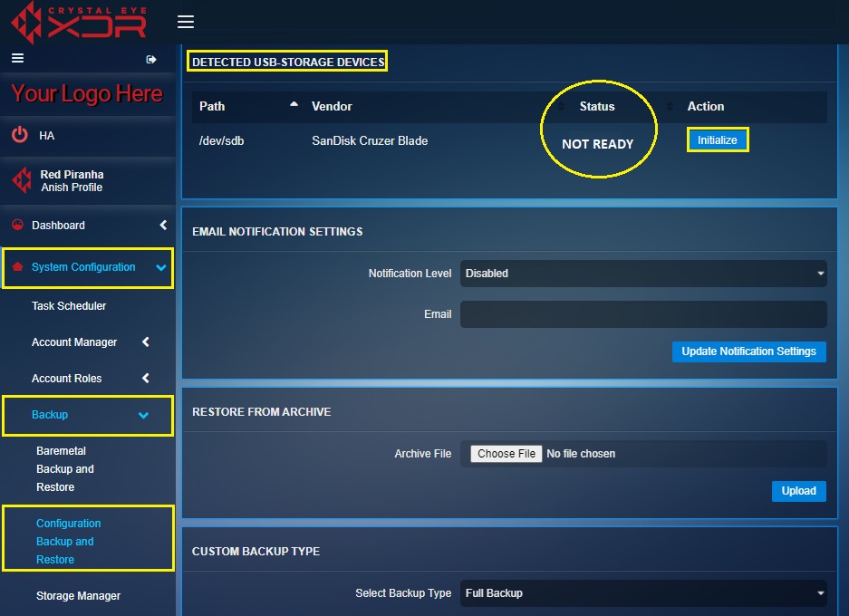Sort table using arrow beside Status header
The height and width of the screenshot is (616, 849).
point(562,106)
